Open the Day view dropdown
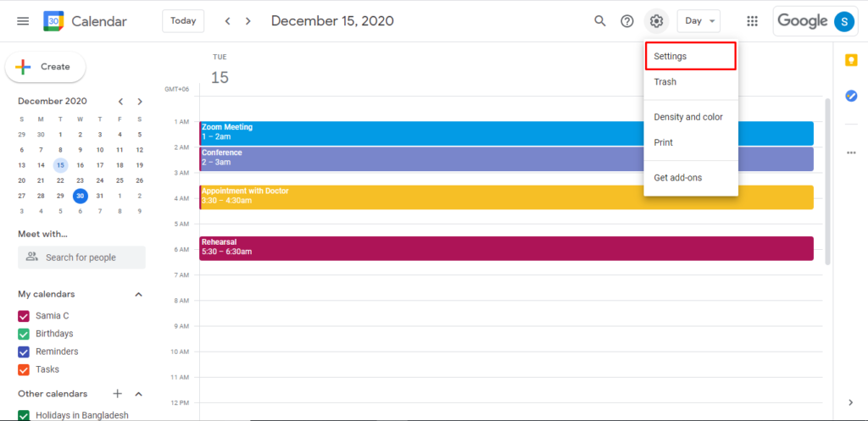 (x=698, y=21)
